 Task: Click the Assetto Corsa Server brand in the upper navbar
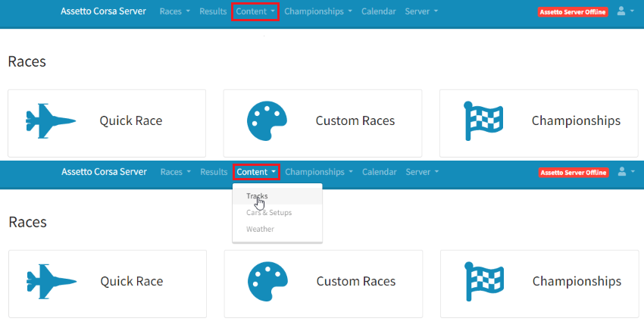point(104,11)
